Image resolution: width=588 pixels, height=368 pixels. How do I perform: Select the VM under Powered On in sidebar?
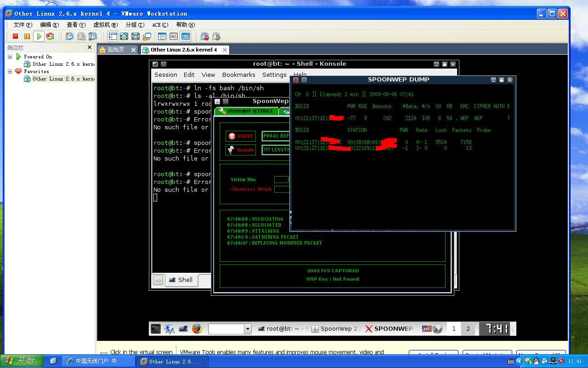[59, 64]
